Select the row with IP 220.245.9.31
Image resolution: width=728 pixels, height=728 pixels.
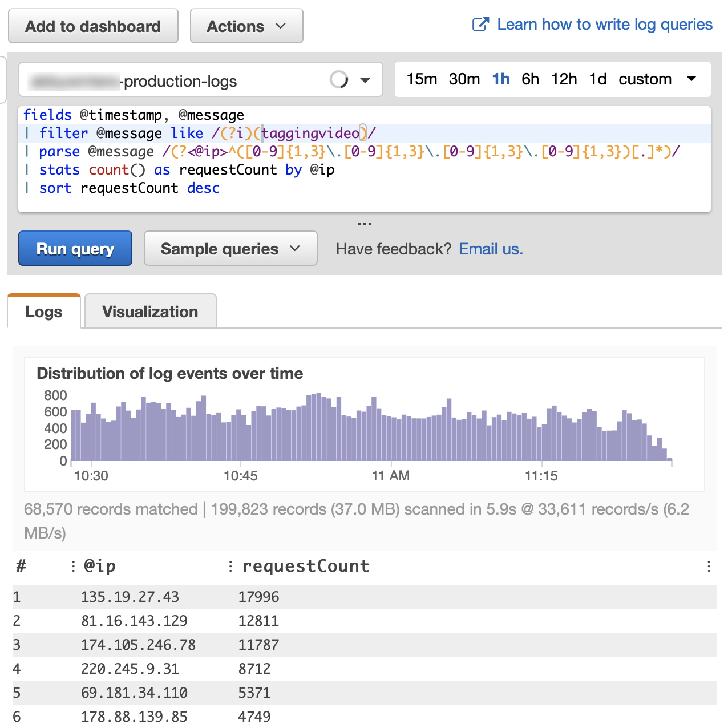364,669
